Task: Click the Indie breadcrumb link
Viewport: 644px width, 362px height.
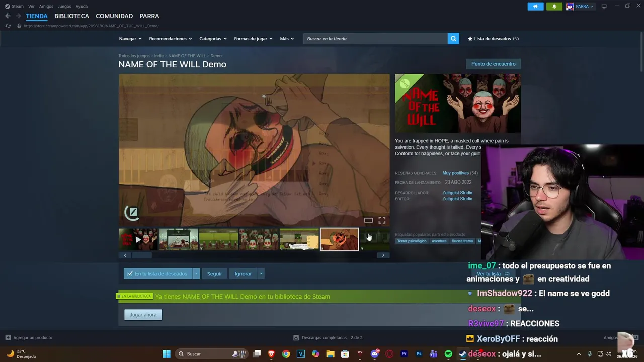Action: click(159, 56)
